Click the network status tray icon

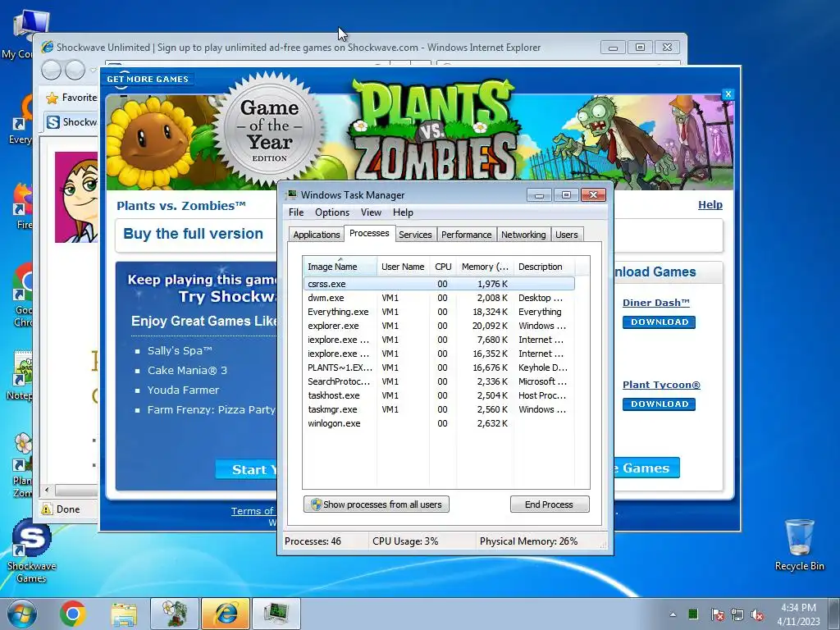pyautogui.click(x=737, y=614)
